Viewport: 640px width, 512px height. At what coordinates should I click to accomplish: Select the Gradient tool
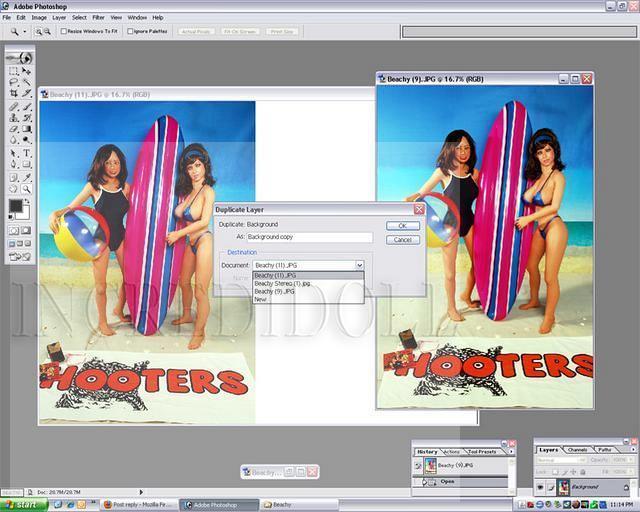tap(27, 129)
